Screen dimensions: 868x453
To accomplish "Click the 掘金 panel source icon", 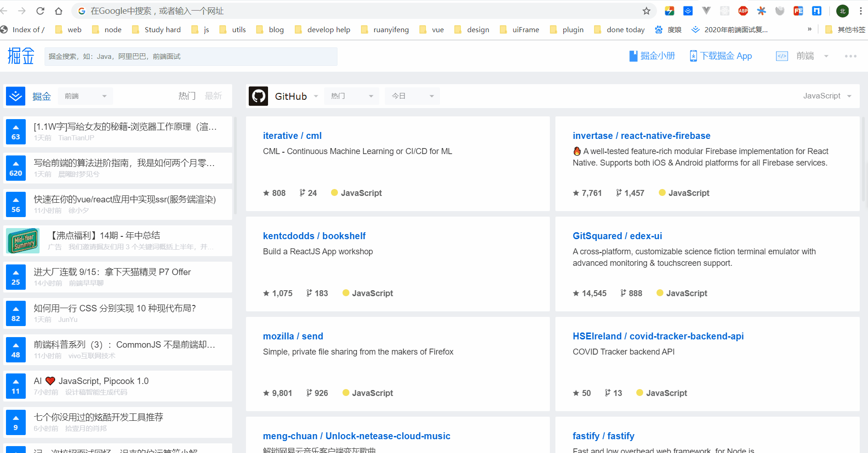I will coord(16,96).
